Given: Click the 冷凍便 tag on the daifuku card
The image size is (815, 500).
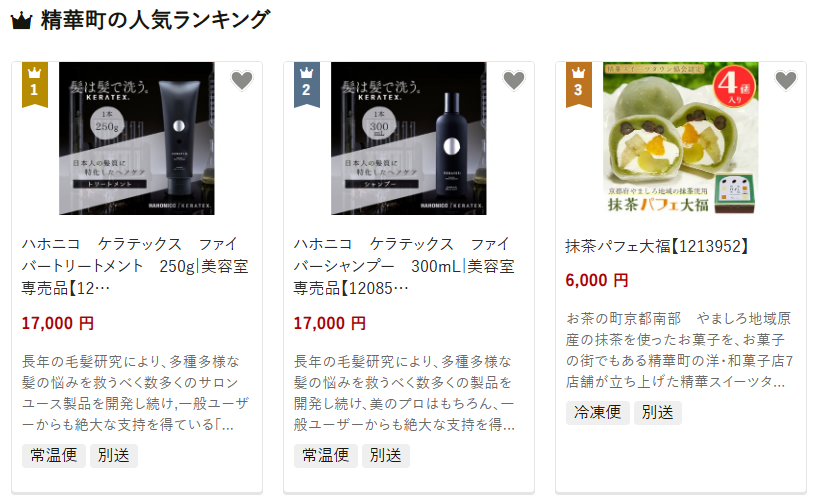Looking at the screenshot, I should click(598, 413).
